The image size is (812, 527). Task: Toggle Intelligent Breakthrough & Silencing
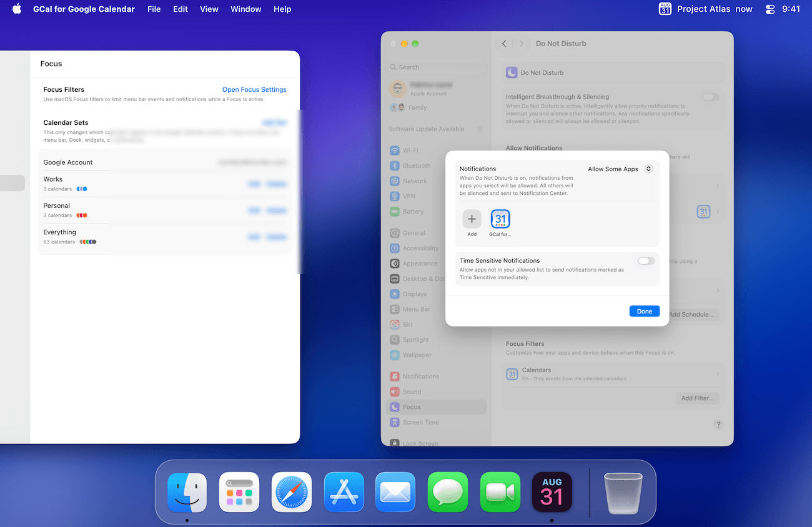tap(711, 97)
